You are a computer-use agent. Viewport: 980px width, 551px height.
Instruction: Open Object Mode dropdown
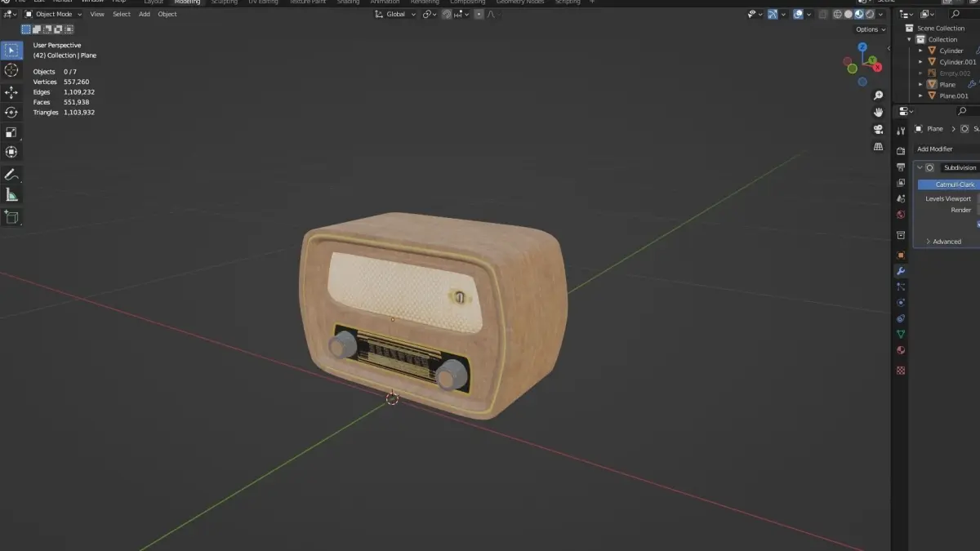53,14
